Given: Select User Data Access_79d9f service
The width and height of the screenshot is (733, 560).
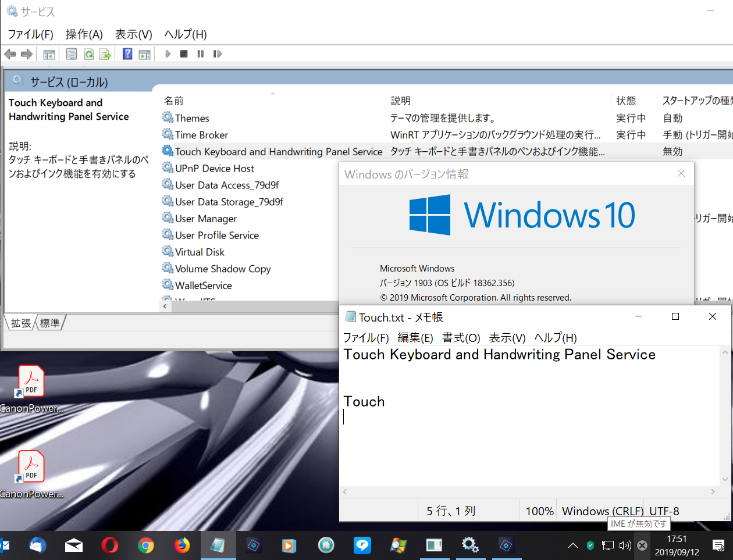Looking at the screenshot, I should pyautogui.click(x=227, y=186).
